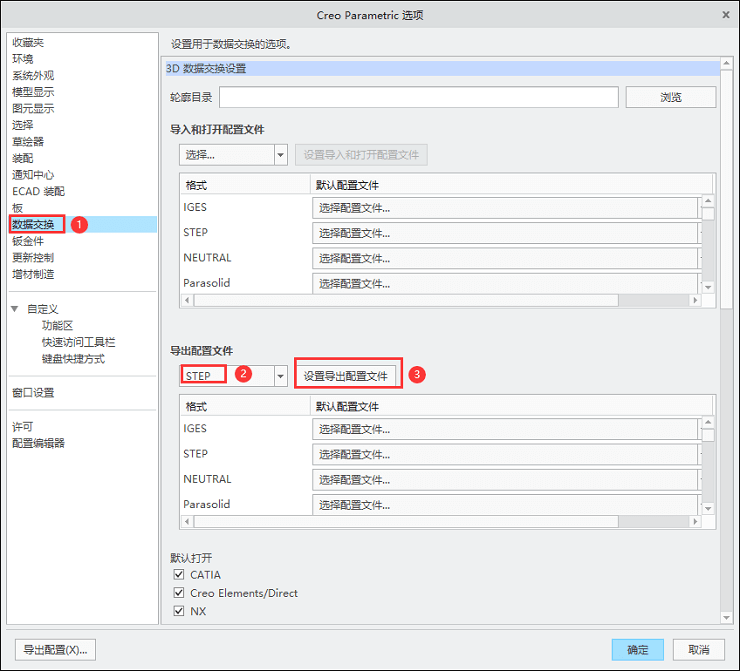Open 键盘快捷方式 settings

tap(73, 359)
